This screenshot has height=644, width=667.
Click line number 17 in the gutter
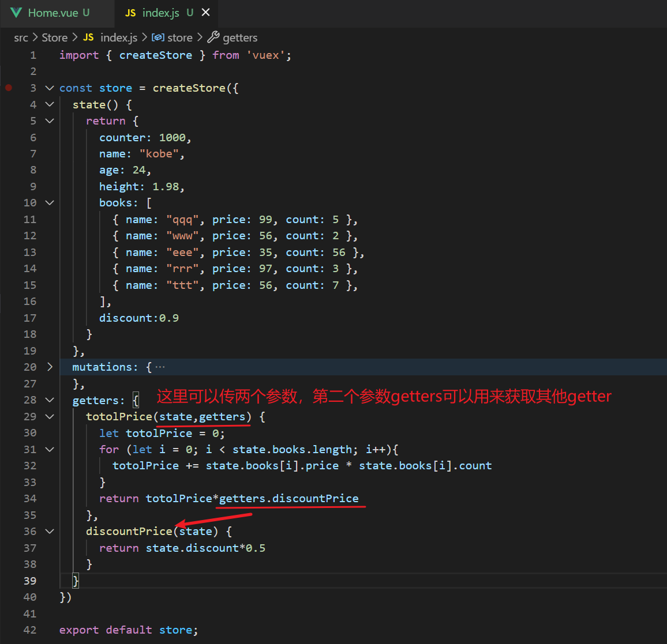[30, 318]
